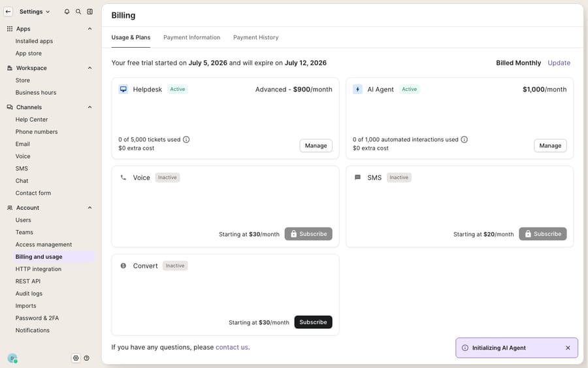Open Contact form settings
This screenshot has height=368, width=588.
[x=33, y=193]
